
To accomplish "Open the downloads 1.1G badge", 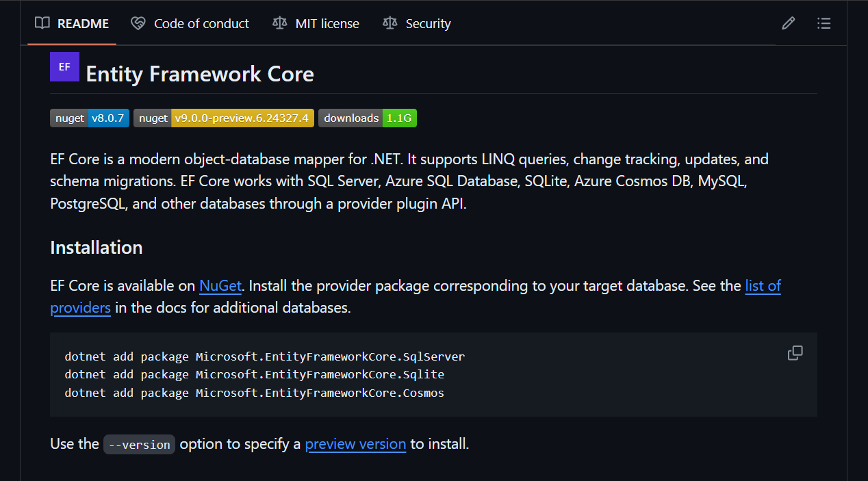I will coord(368,118).
